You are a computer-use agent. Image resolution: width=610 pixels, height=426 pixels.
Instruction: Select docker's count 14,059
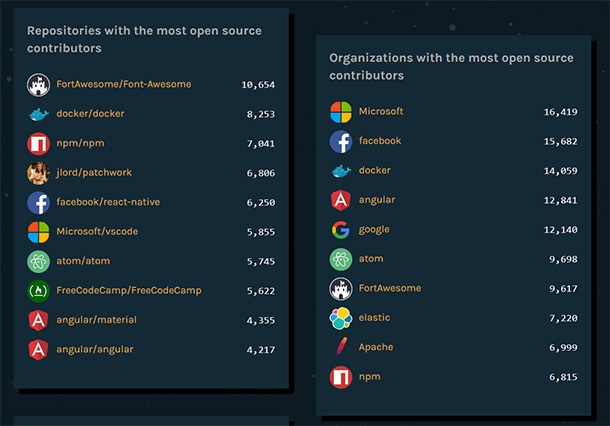tap(561, 171)
